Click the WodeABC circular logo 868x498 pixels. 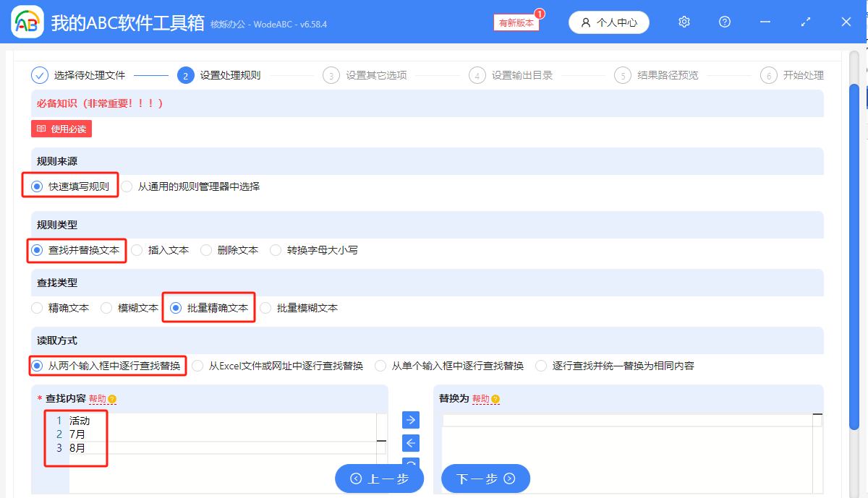[x=27, y=22]
